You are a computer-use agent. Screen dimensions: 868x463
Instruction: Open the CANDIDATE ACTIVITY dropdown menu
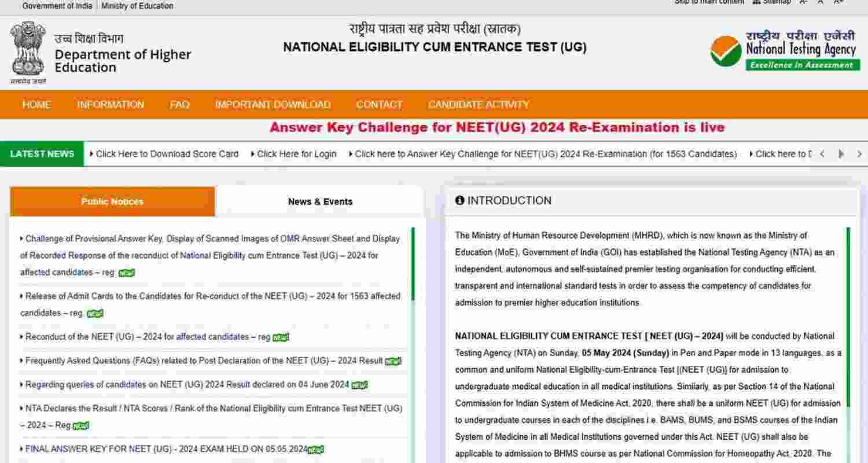(478, 105)
